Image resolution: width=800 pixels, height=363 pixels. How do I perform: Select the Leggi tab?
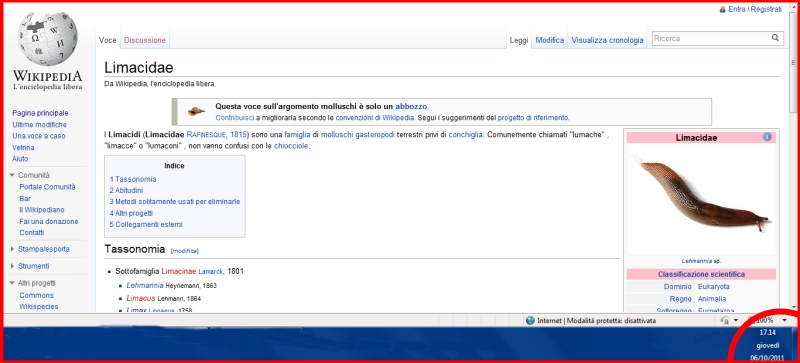(519, 40)
